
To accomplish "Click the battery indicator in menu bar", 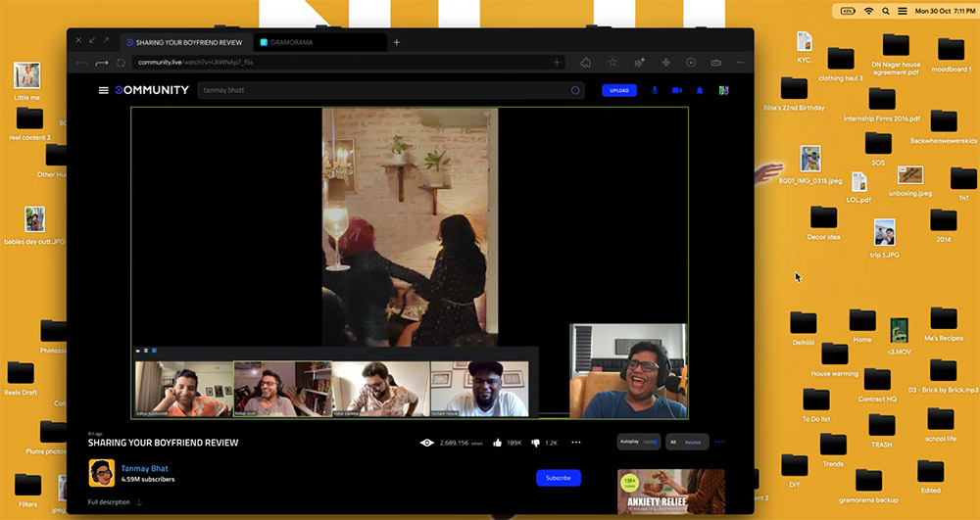I will [848, 11].
